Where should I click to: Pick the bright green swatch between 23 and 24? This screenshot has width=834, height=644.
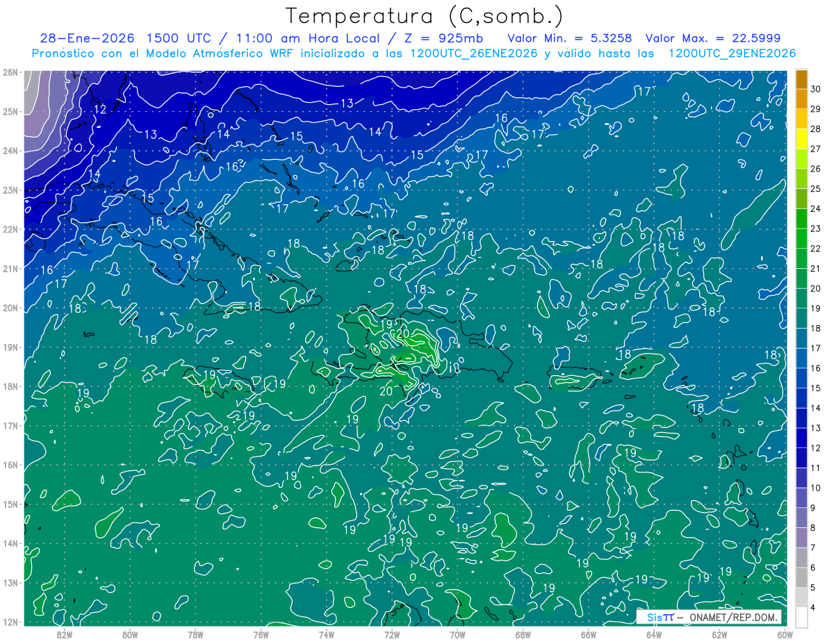tap(801, 219)
